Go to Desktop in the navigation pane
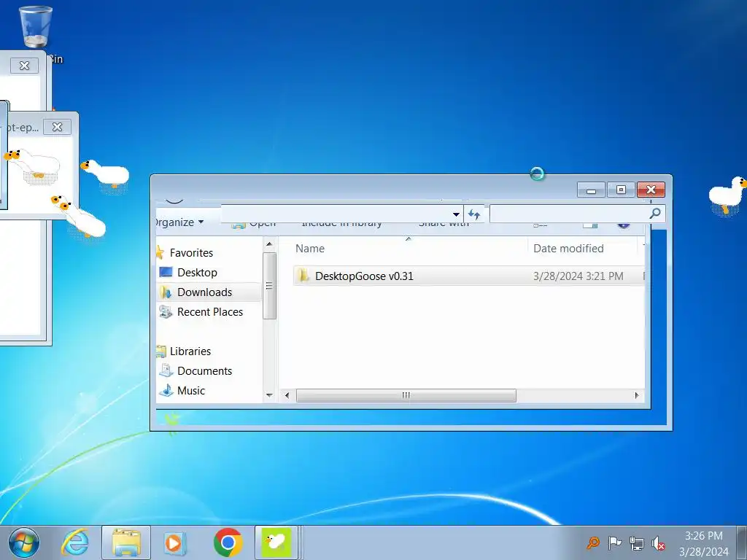 coord(197,273)
